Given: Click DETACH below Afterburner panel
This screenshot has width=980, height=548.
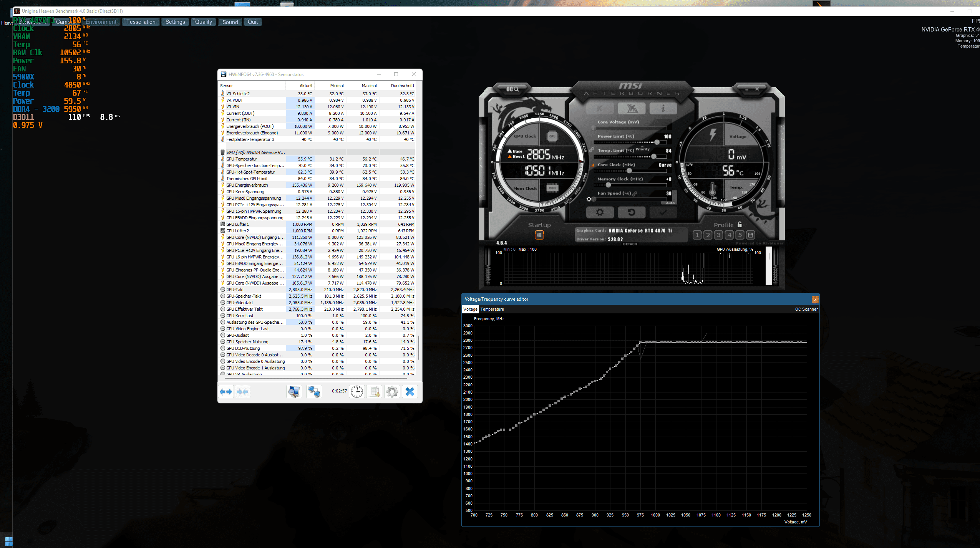Looking at the screenshot, I should pos(630,244).
